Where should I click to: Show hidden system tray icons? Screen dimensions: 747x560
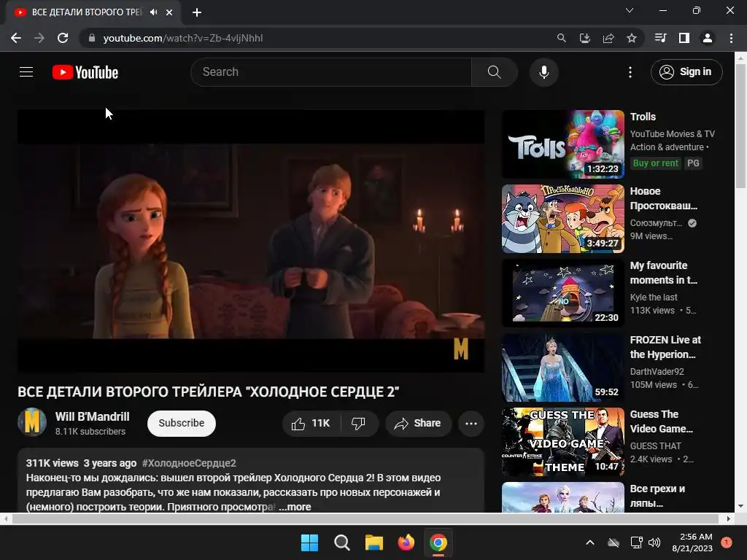tap(589, 542)
